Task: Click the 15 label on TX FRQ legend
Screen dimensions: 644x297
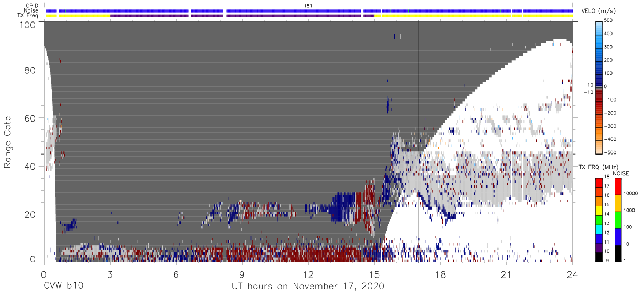Action: point(607,205)
